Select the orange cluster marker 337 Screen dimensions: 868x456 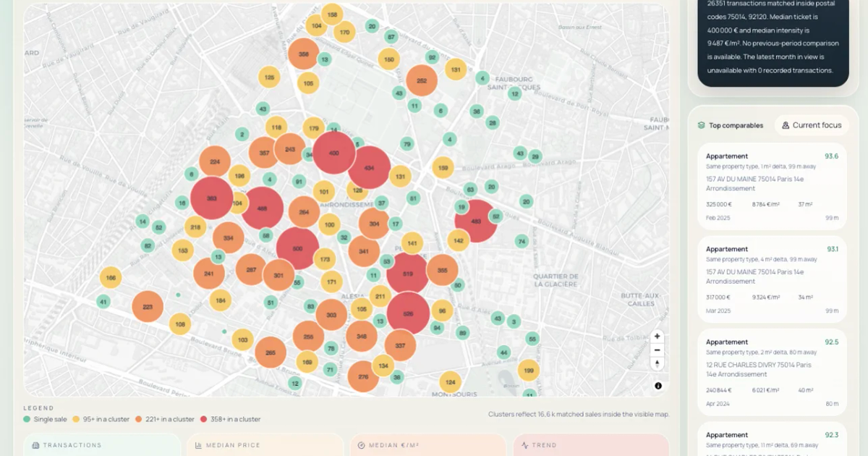tap(400, 345)
